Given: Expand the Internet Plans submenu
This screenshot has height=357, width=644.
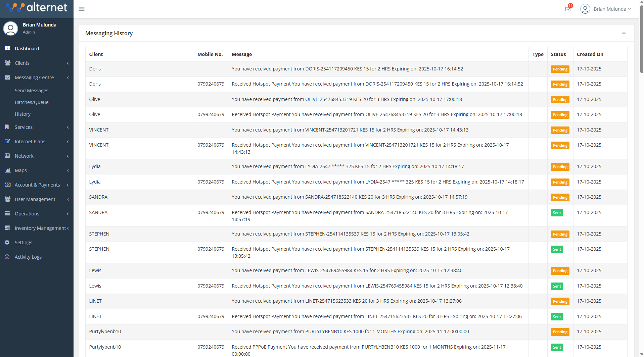Looking at the screenshot, I should tap(30, 141).
